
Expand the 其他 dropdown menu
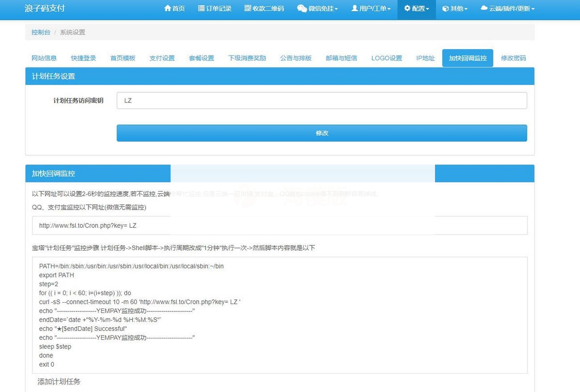[454, 8]
